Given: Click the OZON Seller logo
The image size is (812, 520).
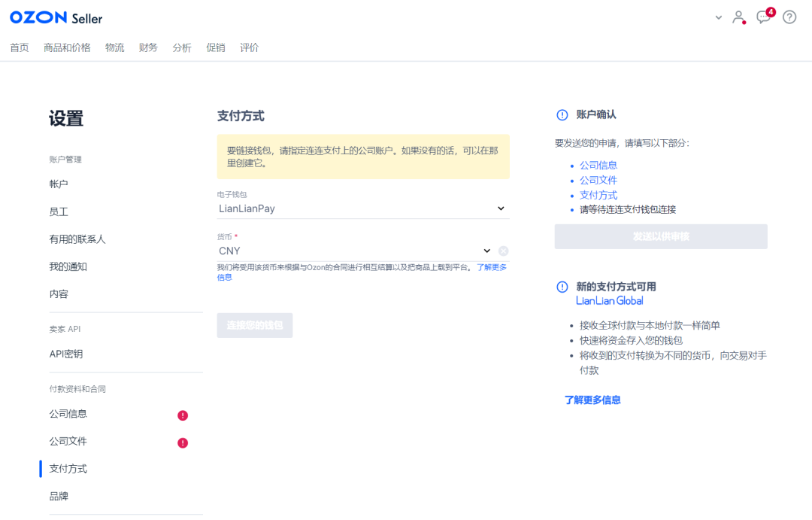Looking at the screenshot, I should [x=56, y=17].
